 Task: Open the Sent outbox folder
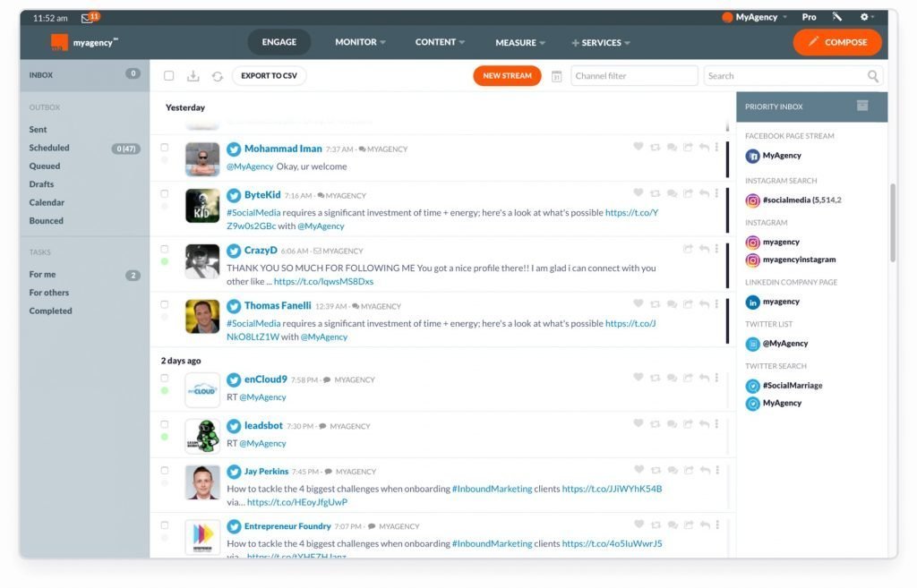[38, 130]
